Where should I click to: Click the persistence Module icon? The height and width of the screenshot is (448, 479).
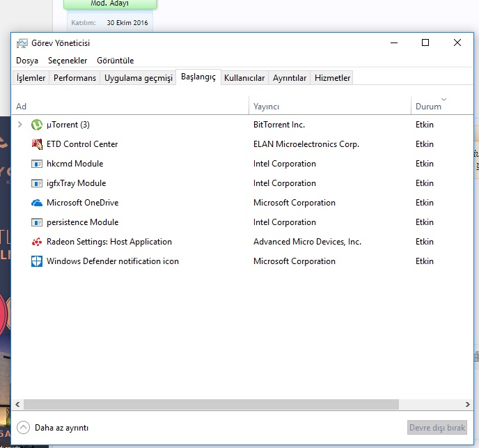pyautogui.click(x=37, y=222)
